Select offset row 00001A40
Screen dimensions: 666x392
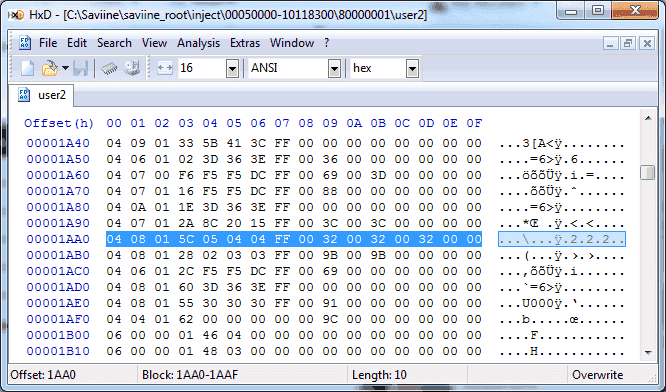point(58,143)
